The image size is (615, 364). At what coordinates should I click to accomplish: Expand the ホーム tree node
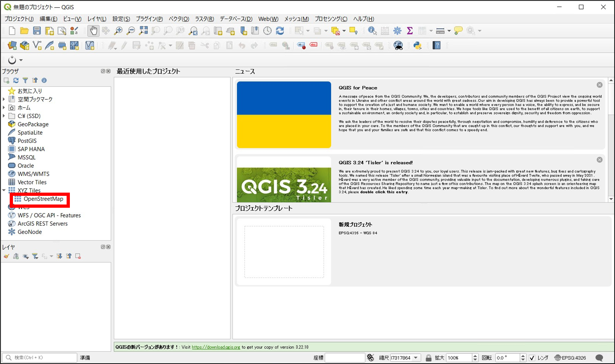[x=4, y=107]
